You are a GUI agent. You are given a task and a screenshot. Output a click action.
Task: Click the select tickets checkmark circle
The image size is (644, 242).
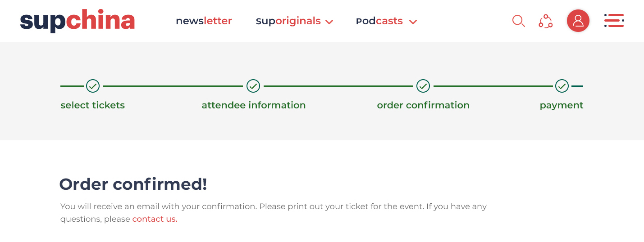pos(93,86)
